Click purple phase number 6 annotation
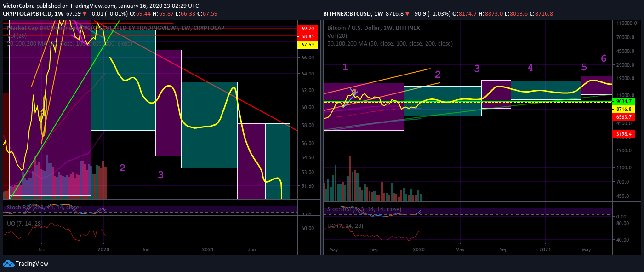 [604, 58]
